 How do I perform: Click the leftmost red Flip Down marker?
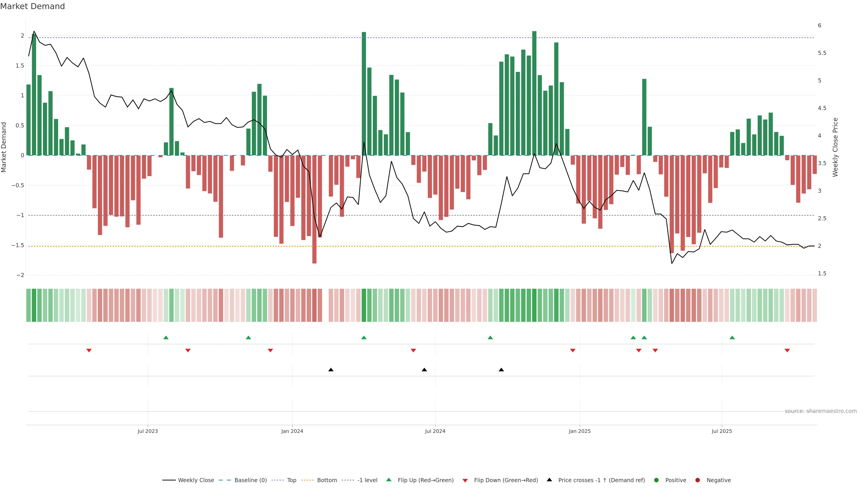coord(89,351)
